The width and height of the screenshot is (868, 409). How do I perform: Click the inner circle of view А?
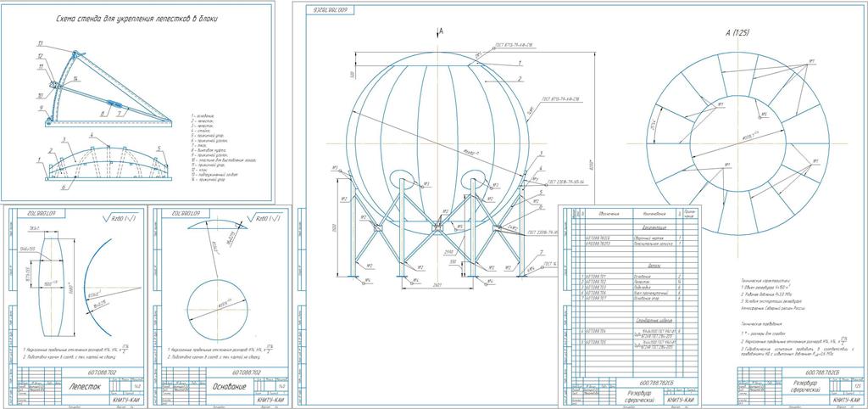pos(738,143)
